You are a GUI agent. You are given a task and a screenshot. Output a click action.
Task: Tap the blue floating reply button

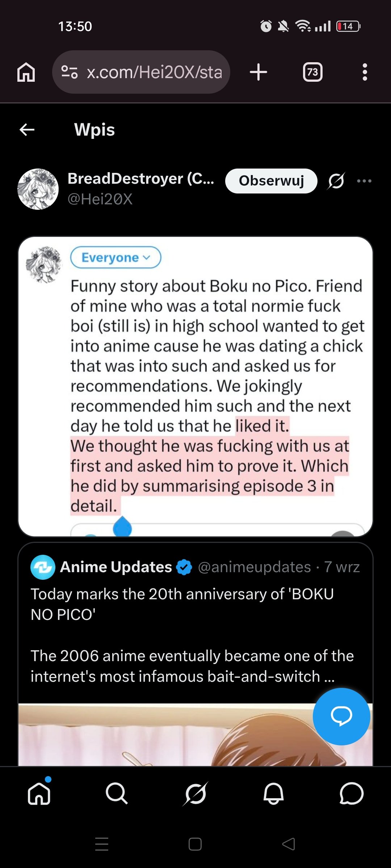(x=341, y=716)
